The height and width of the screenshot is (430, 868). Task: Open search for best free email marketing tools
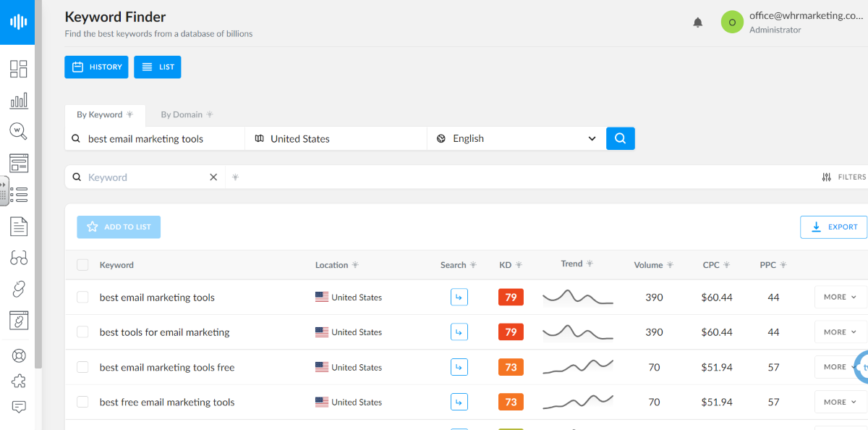(x=459, y=402)
